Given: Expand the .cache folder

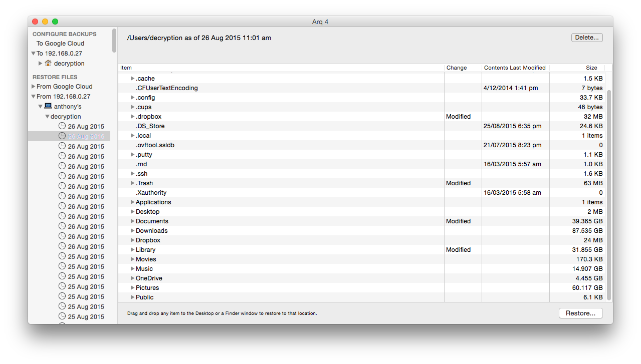Looking at the screenshot, I should pos(133,79).
